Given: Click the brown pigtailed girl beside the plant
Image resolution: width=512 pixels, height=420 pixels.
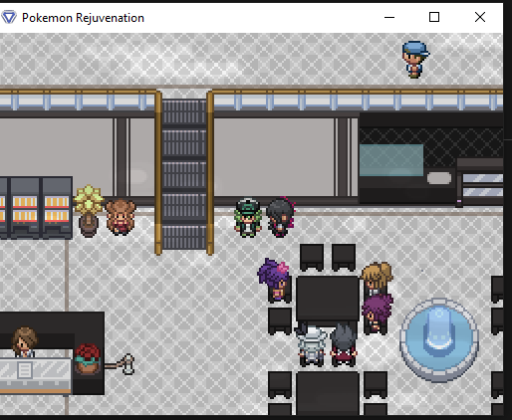Looking at the screenshot, I should [x=121, y=217].
